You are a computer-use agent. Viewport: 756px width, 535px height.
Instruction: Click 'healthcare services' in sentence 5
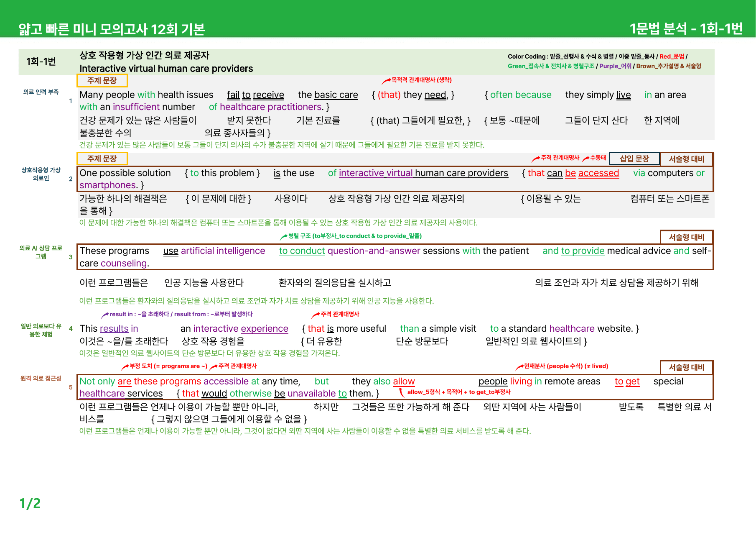point(121,394)
